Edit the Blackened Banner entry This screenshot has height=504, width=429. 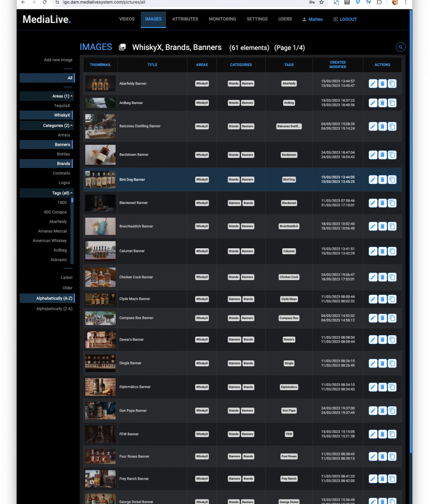tap(373, 203)
